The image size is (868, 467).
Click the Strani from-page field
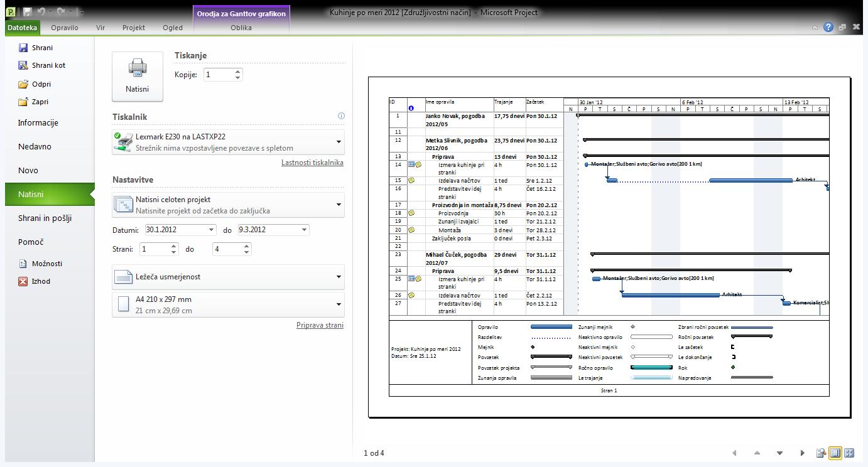click(x=155, y=249)
